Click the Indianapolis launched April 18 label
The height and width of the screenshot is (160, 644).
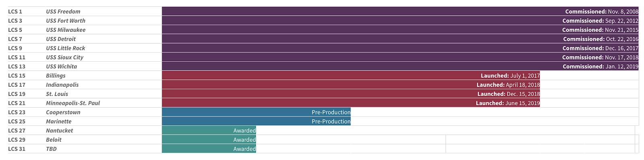(x=508, y=85)
